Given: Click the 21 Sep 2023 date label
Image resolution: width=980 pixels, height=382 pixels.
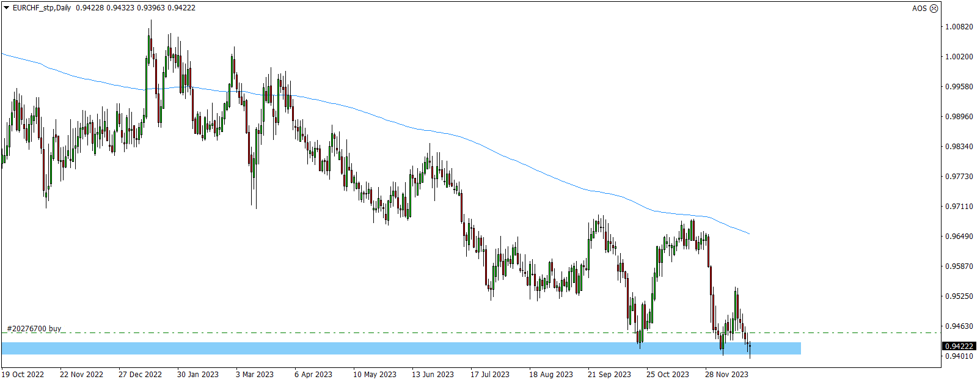Looking at the screenshot, I should click(609, 375).
